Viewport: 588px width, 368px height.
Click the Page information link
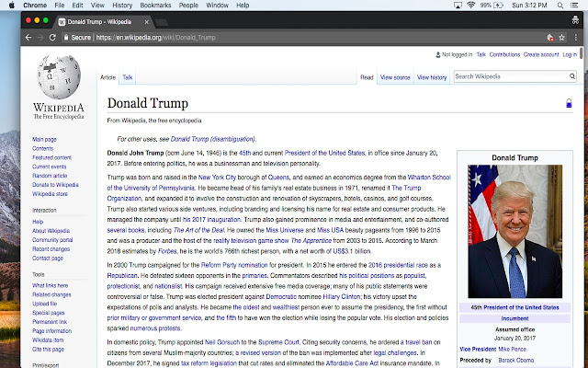click(x=51, y=331)
